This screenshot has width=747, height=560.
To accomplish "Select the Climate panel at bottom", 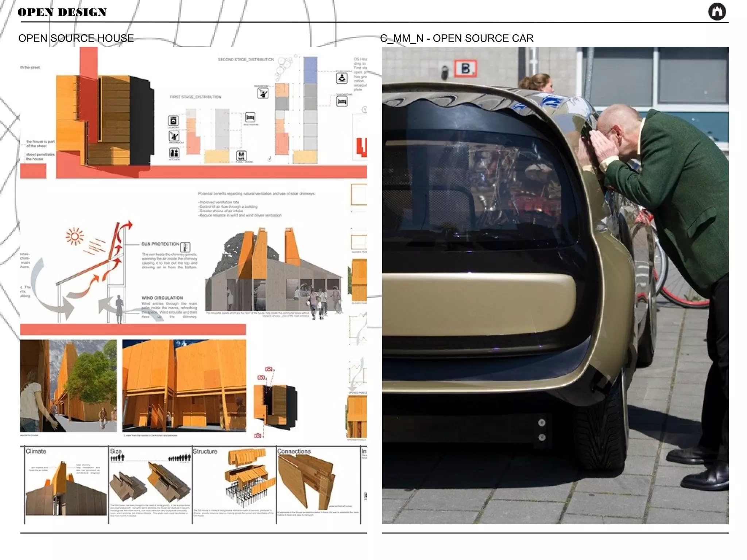I will 66,485.
